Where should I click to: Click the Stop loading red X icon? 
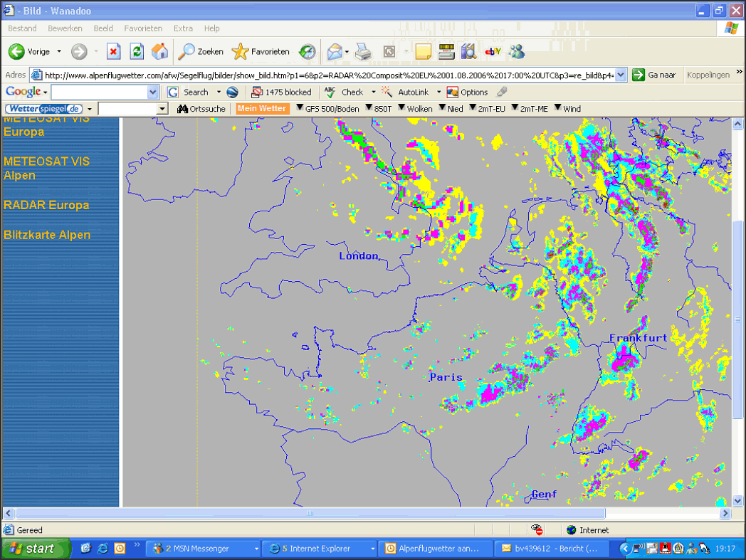click(113, 52)
